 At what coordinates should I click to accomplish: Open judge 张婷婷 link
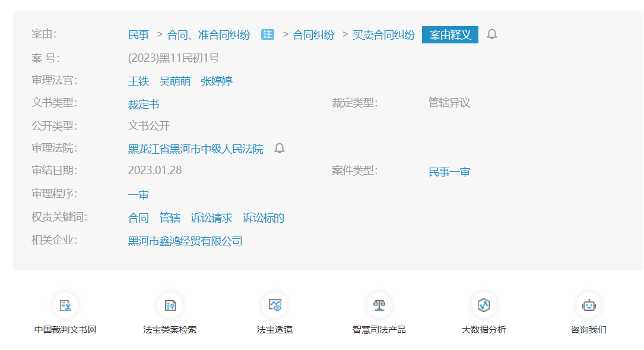coord(217,81)
